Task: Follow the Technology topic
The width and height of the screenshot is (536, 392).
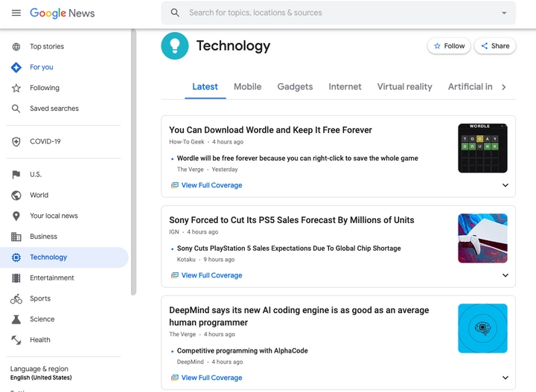Action: [449, 46]
